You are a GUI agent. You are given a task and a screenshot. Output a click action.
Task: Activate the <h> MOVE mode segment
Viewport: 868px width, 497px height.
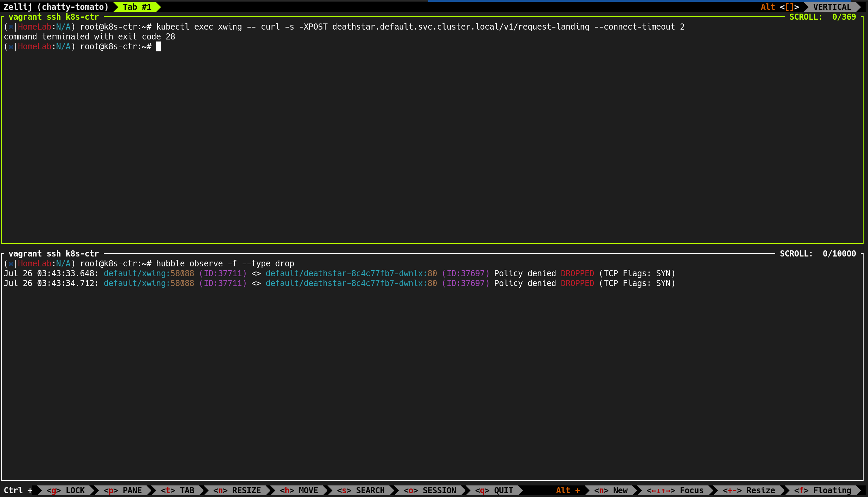click(x=299, y=490)
